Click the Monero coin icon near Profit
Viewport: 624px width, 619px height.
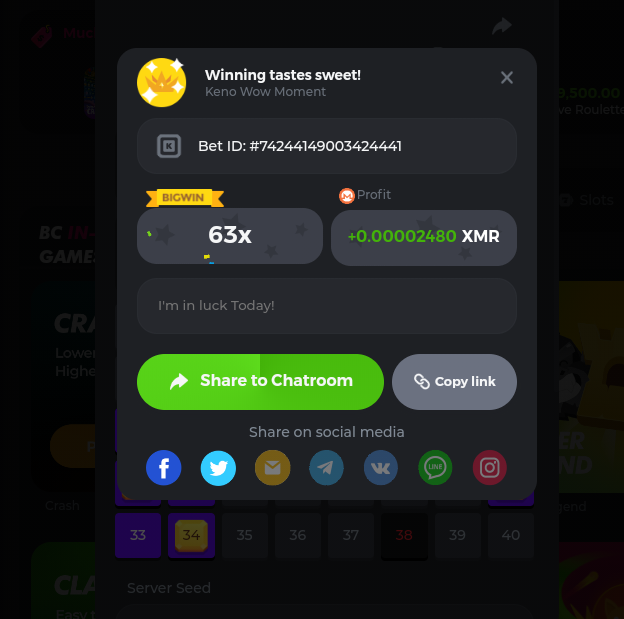347,195
